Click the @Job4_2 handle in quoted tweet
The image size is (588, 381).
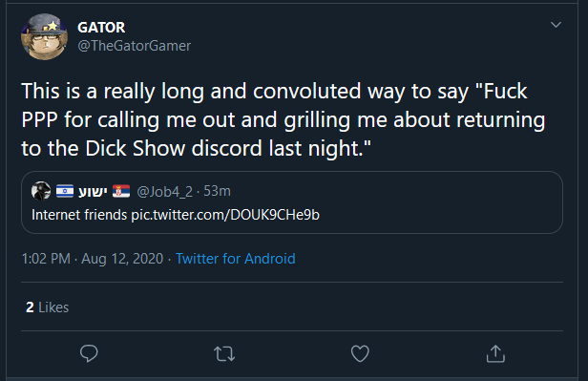tap(164, 191)
